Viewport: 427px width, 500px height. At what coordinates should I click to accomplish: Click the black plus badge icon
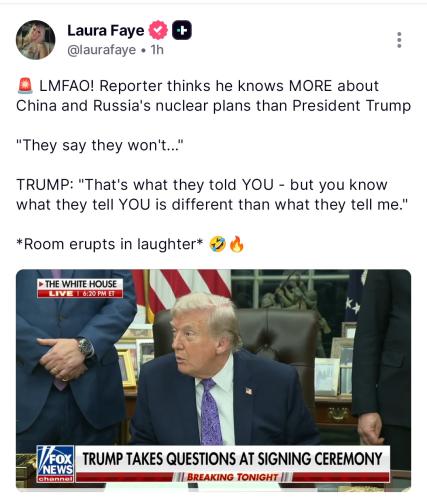click(x=182, y=30)
